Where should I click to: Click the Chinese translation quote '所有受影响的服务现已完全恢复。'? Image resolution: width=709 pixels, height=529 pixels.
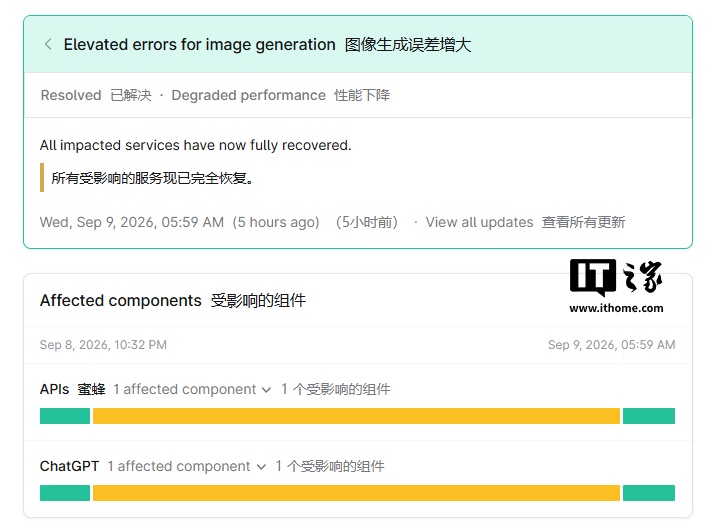(152, 178)
